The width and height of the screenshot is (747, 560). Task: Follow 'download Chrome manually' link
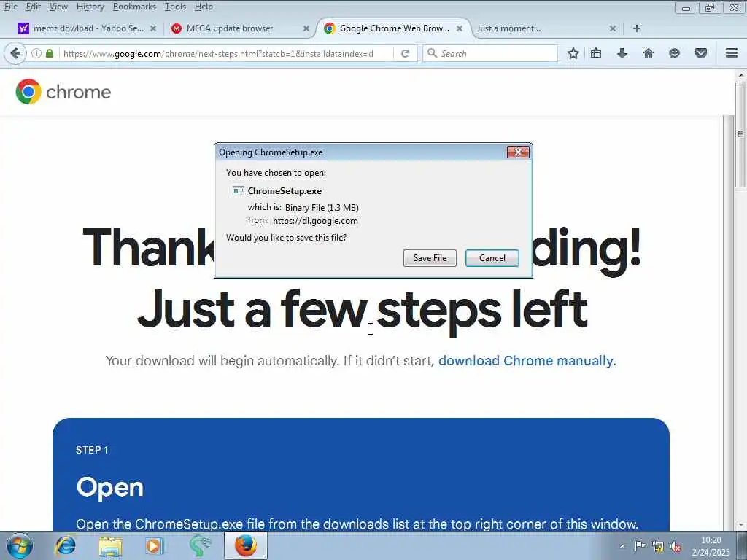coord(527,360)
